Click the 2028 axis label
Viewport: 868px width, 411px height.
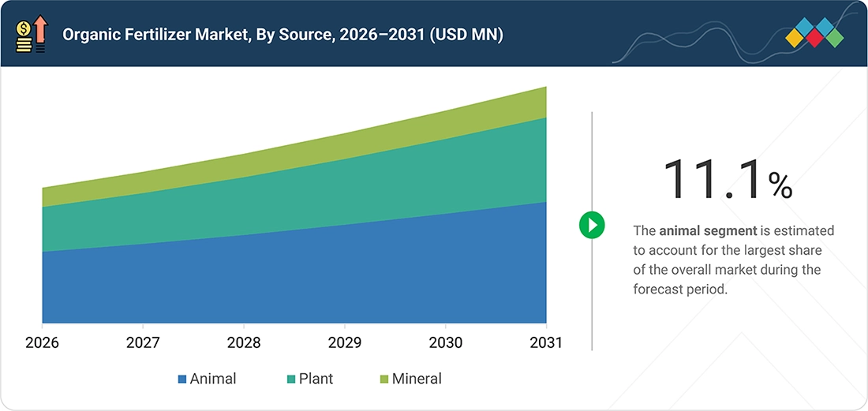244,343
